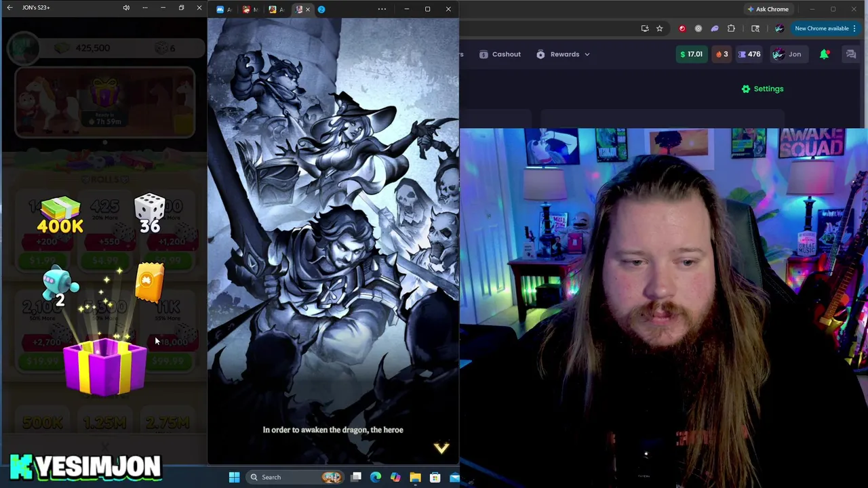This screenshot has width=868, height=488.
Task: Click the ticket counter showing 476
Action: click(749, 54)
